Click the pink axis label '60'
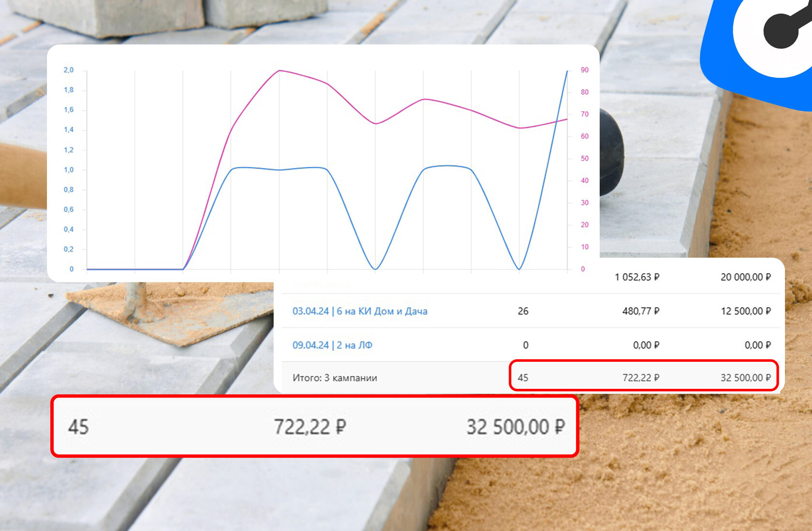Image resolution: width=812 pixels, height=531 pixels. coord(585,136)
